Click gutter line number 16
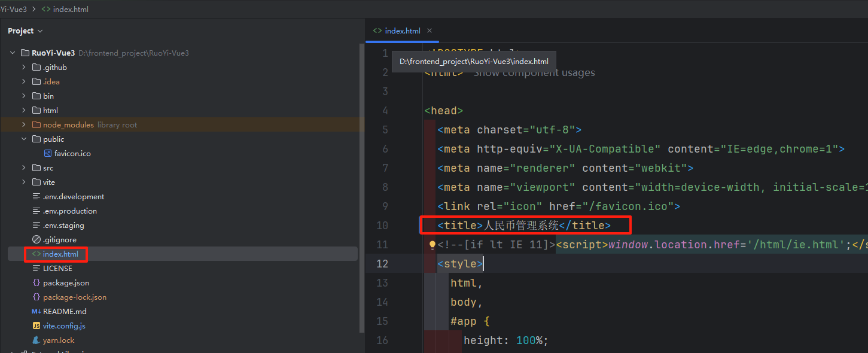 click(x=382, y=340)
